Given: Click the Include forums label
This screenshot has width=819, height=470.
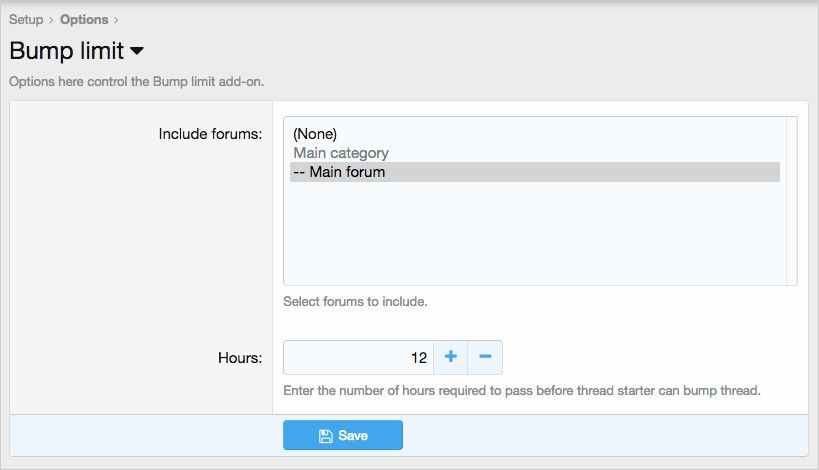Looking at the screenshot, I should (x=210, y=134).
